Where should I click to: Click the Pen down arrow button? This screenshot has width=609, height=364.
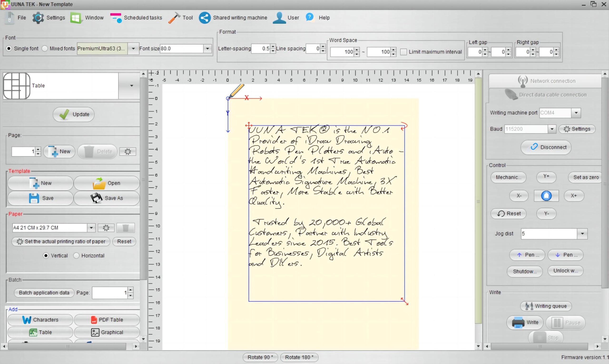pos(565,255)
